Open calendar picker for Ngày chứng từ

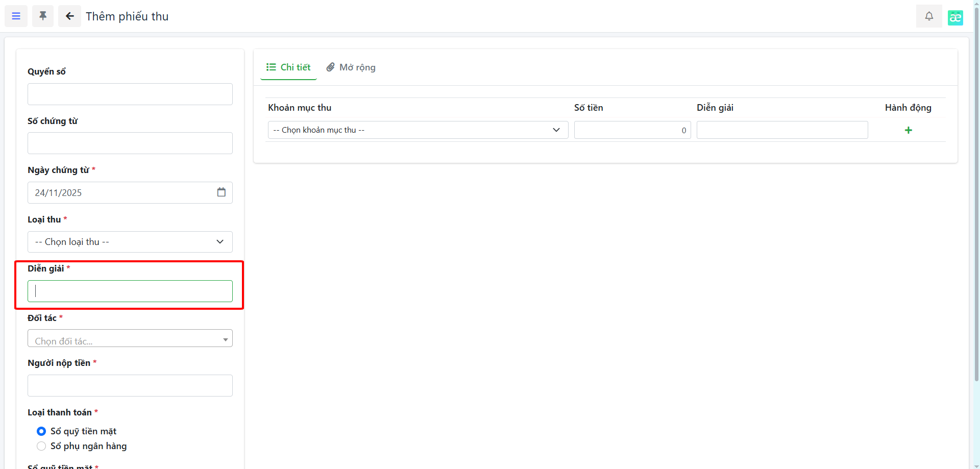[x=221, y=192]
